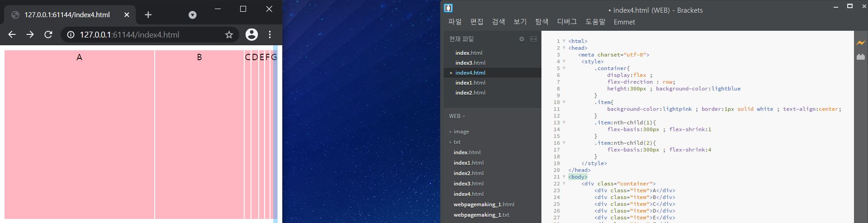Image resolution: width=868 pixels, height=223 pixels.
Task: Select the 127.0.0.1 index4.html Chrome tab
Action: (x=70, y=15)
